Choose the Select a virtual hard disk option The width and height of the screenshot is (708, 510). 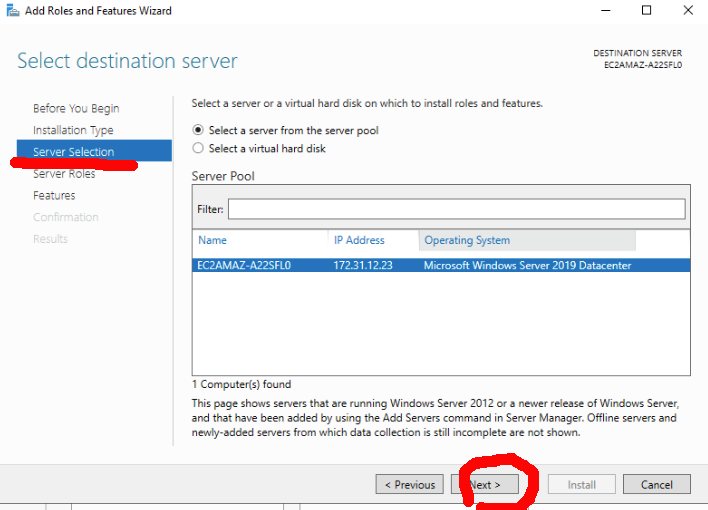click(x=199, y=148)
